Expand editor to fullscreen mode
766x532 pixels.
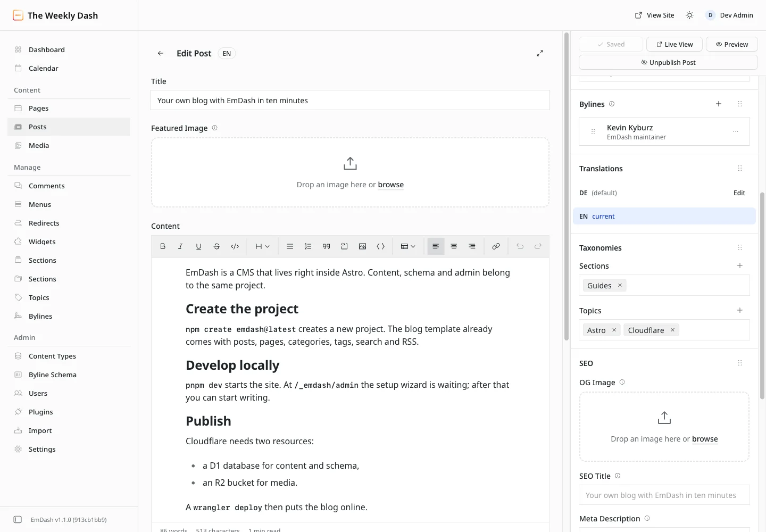[x=540, y=53]
